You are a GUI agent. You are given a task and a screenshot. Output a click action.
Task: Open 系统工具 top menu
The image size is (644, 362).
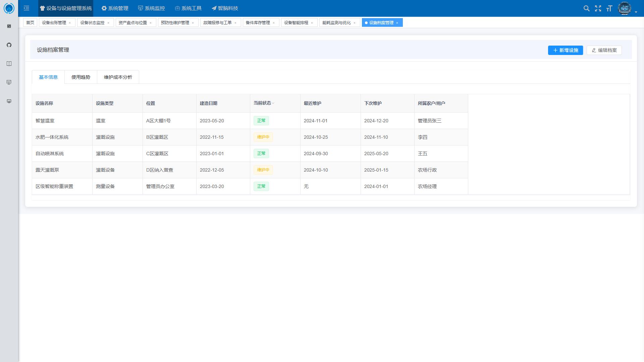tap(188, 8)
